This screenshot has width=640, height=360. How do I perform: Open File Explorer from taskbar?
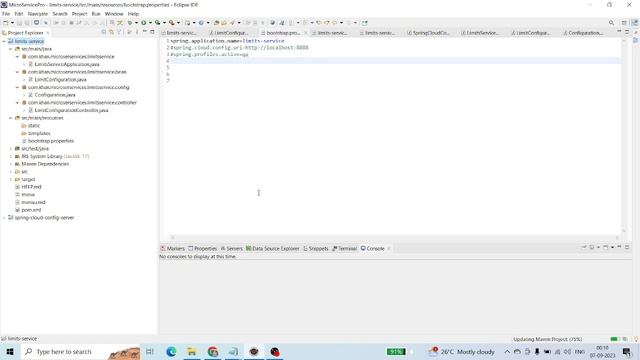pos(192,351)
